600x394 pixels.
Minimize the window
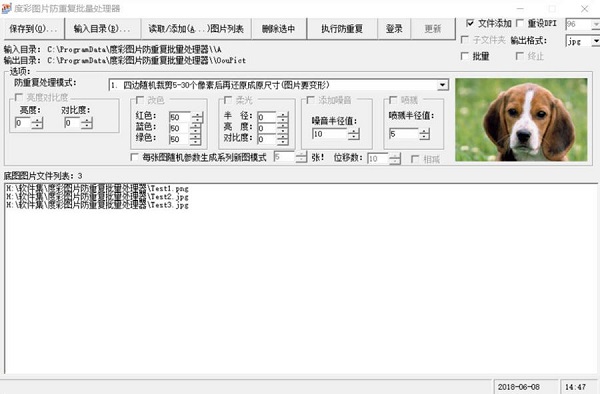pyautogui.click(x=521, y=8)
